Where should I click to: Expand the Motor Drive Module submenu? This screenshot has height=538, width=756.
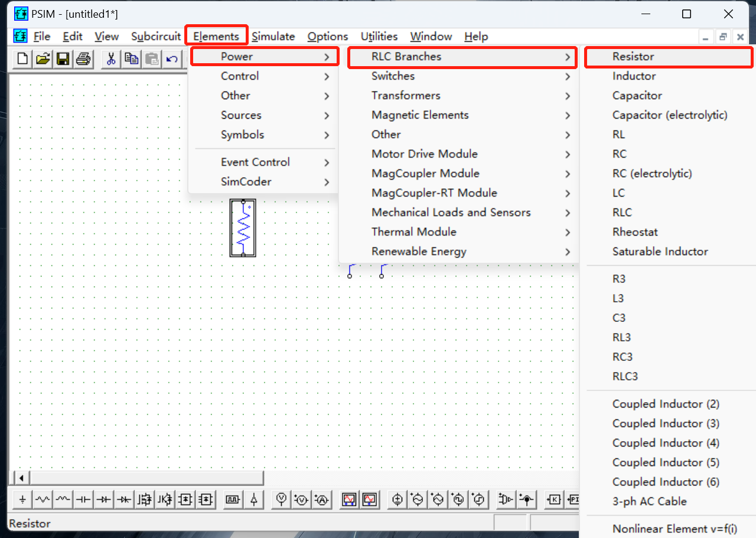pos(459,154)
